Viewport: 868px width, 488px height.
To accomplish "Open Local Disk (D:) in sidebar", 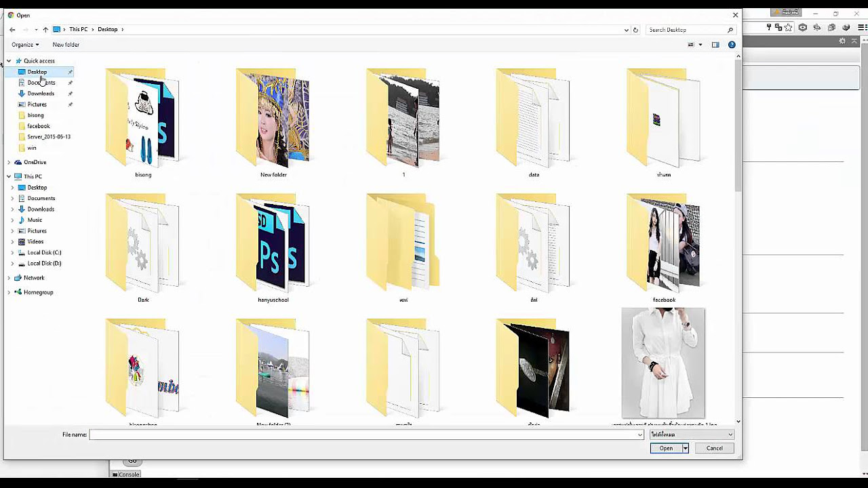I will (44, 264).
